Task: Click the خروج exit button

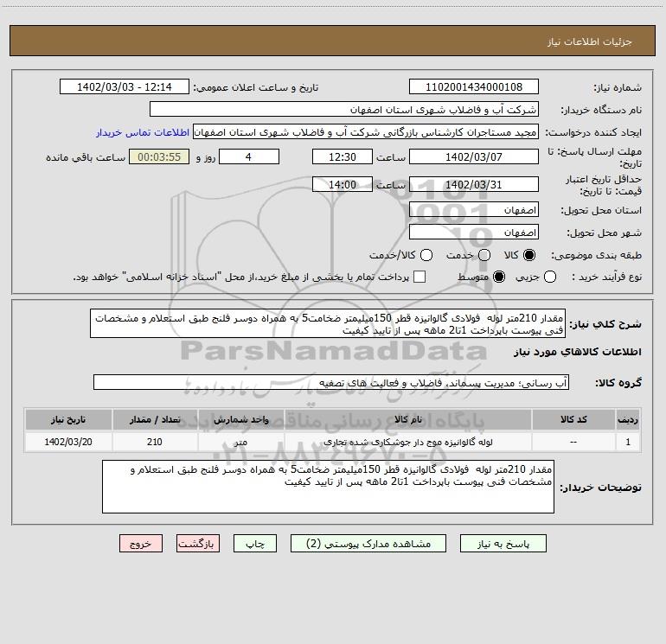Action: 141,544
